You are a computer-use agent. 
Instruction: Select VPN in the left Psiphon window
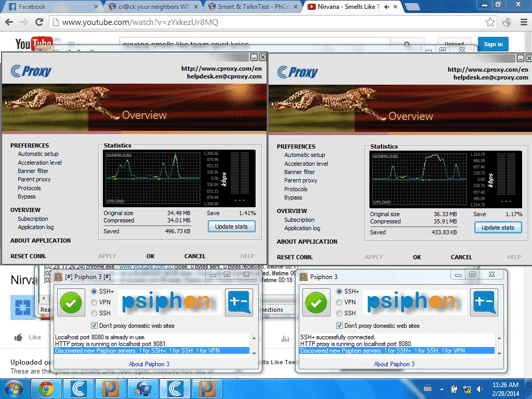tap(94, 302)
